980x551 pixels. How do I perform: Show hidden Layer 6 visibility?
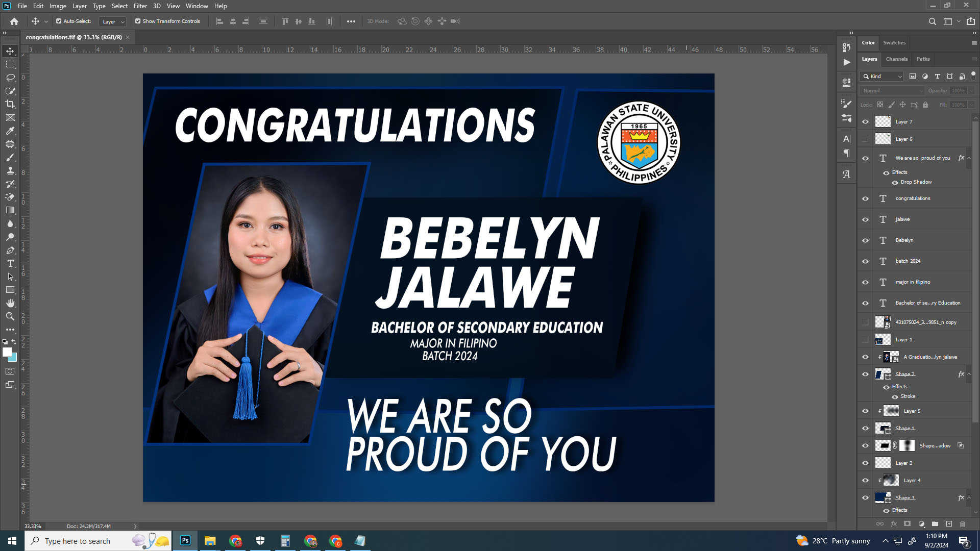coord(865,139)
